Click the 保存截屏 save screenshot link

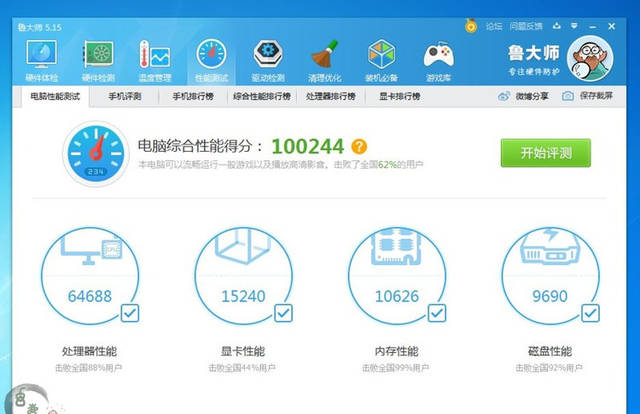[596, 96]
